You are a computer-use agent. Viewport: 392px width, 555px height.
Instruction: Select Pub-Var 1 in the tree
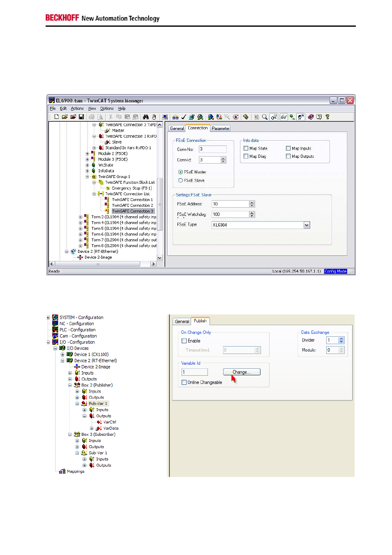click(98, 404)
